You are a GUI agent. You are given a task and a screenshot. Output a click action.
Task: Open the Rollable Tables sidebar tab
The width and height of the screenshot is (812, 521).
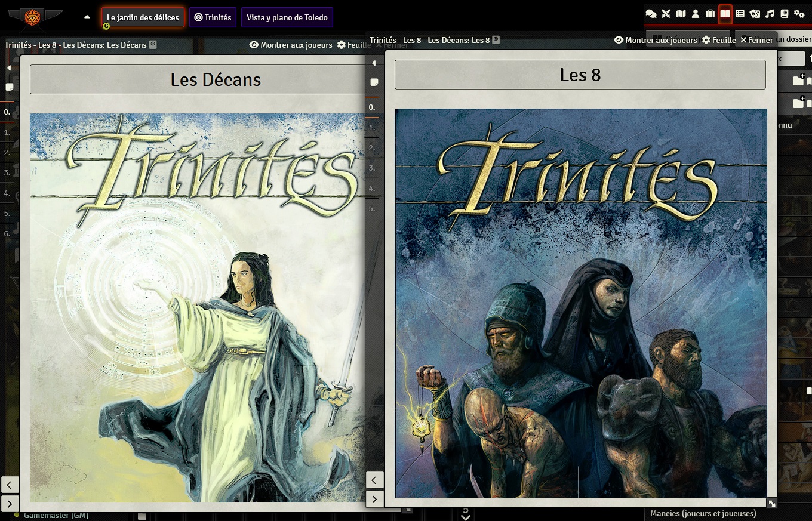tap(740, 14)
